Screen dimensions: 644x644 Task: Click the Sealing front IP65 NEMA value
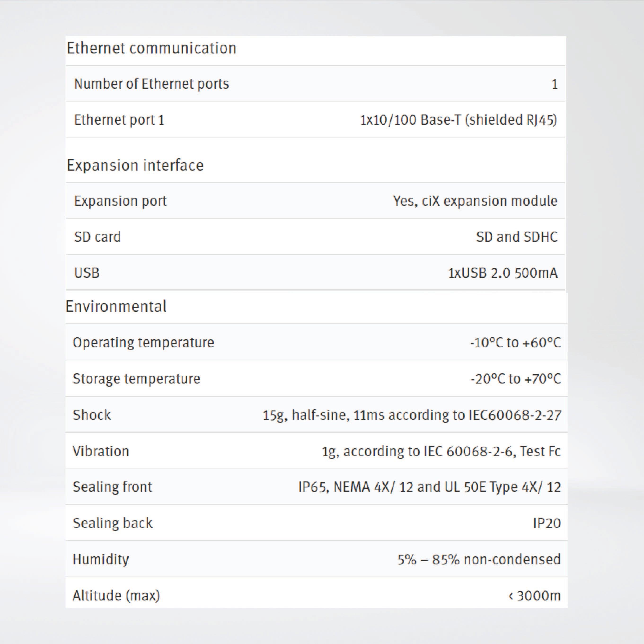pos(429,487)
